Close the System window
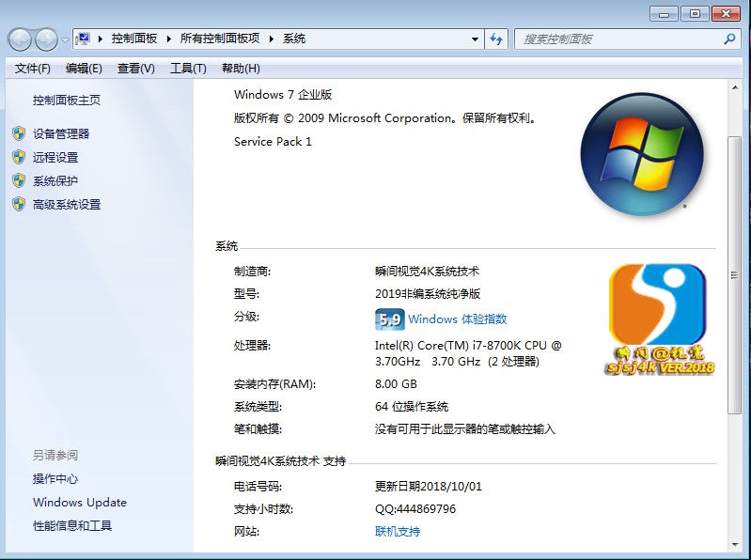This screenshot has height=560, width=751. 726,14
